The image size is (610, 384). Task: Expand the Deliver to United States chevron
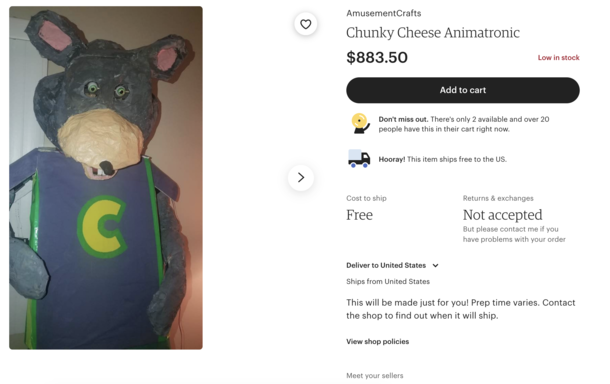pos(435,265)
